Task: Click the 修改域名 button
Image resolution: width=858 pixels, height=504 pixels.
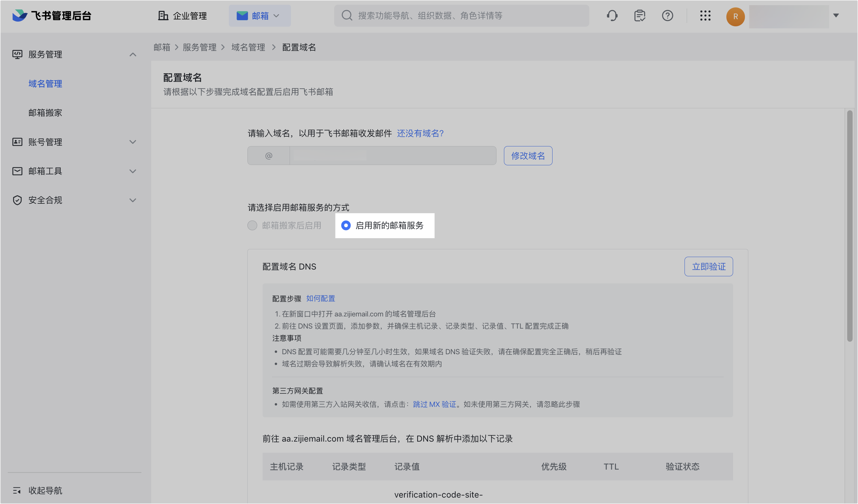Action: pyautogui.click(x=528, y=156)
